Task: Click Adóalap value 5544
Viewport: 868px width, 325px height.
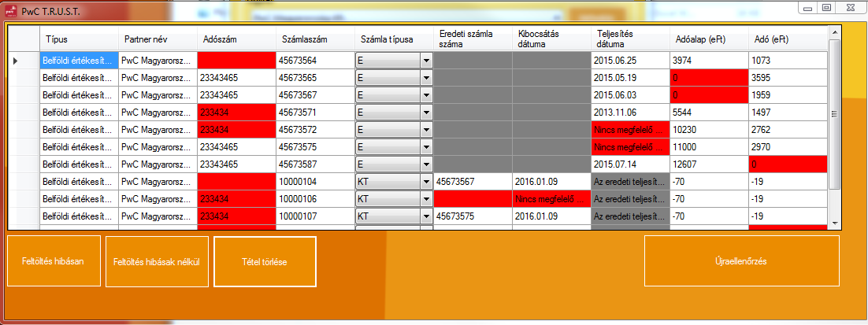Action: coord(709,113)
